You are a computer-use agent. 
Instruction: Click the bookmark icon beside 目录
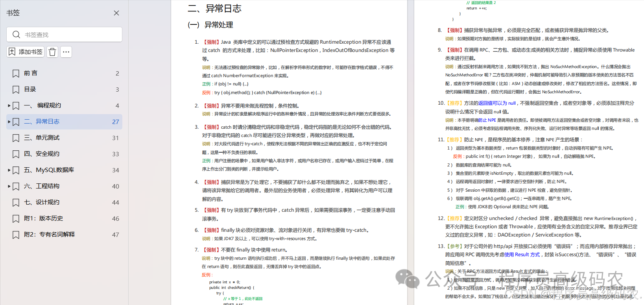point(16,90)
